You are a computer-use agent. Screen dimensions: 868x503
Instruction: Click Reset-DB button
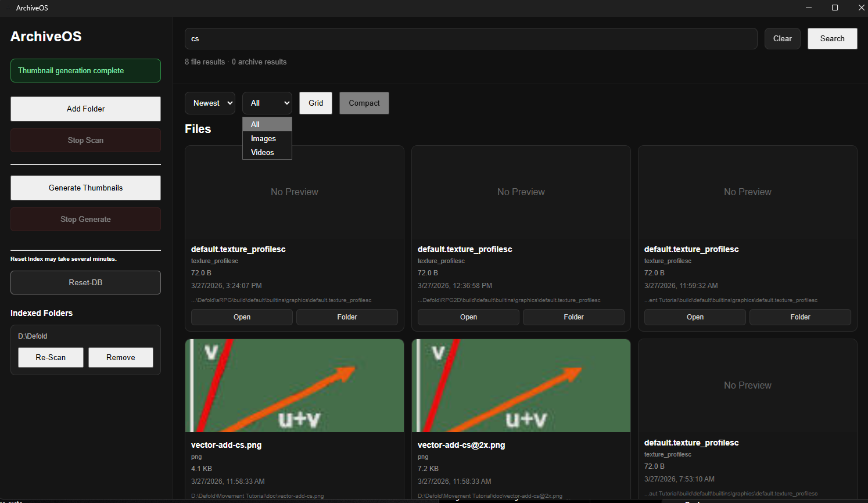pos(85,282)
